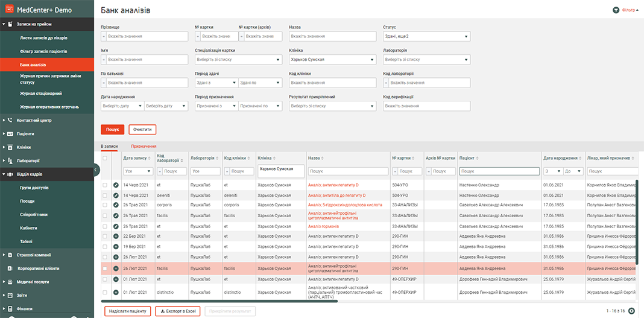Click the red Пошук button
Screen dimensions: 644x318
[x=112, y=129]
